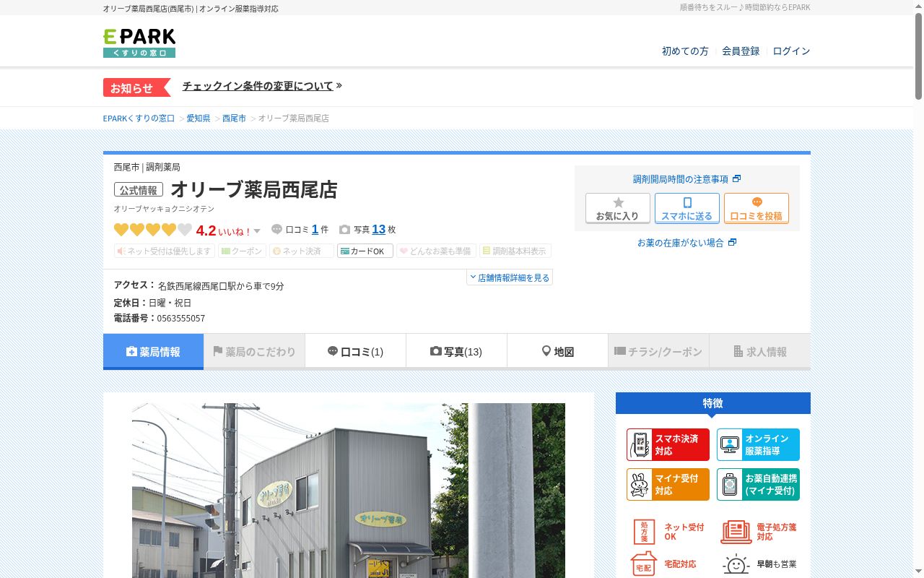
Task: Click the ログイン link
Action: pyautogui.click(x=791, y=51)
